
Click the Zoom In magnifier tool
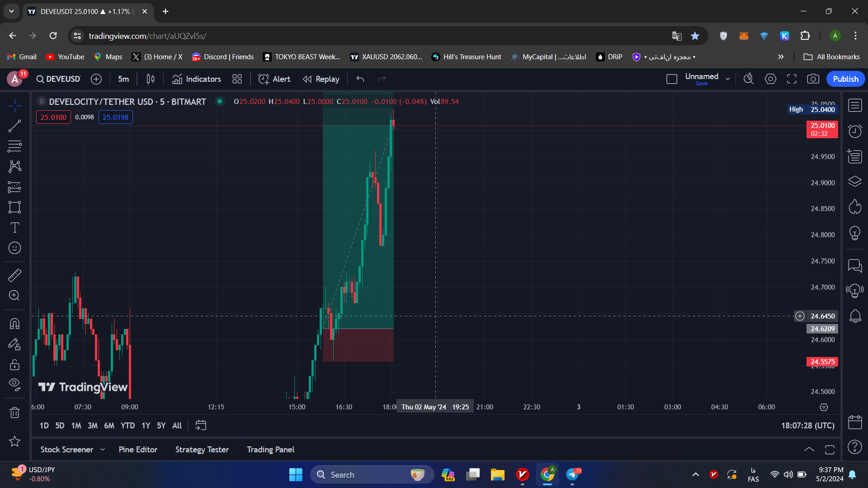tap(14, 296)
